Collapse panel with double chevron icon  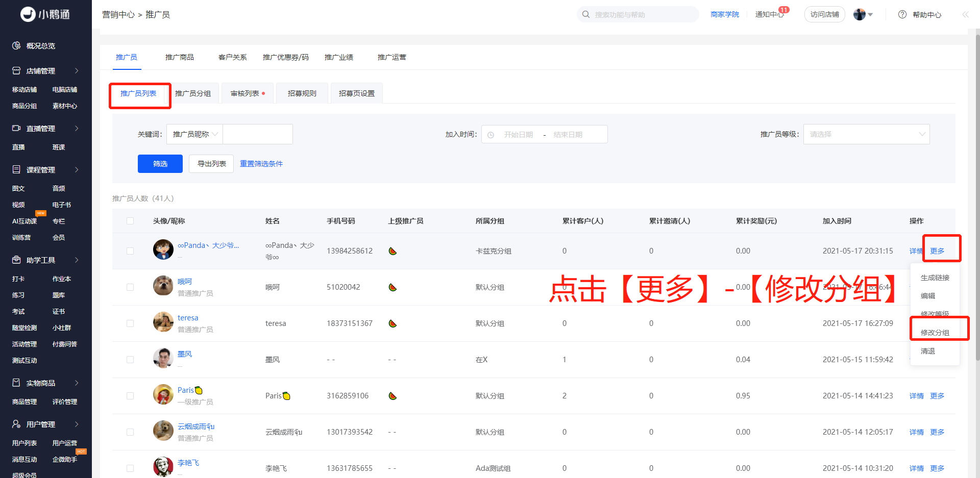[x=966, y=14]
